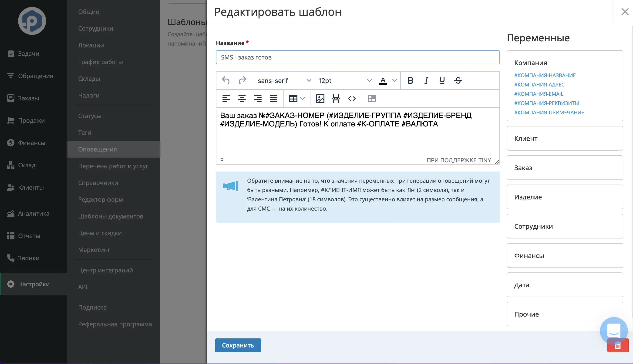Open the support chat widget
The height and width of the screenshot is (364, 633).
[x=614, y=331]
